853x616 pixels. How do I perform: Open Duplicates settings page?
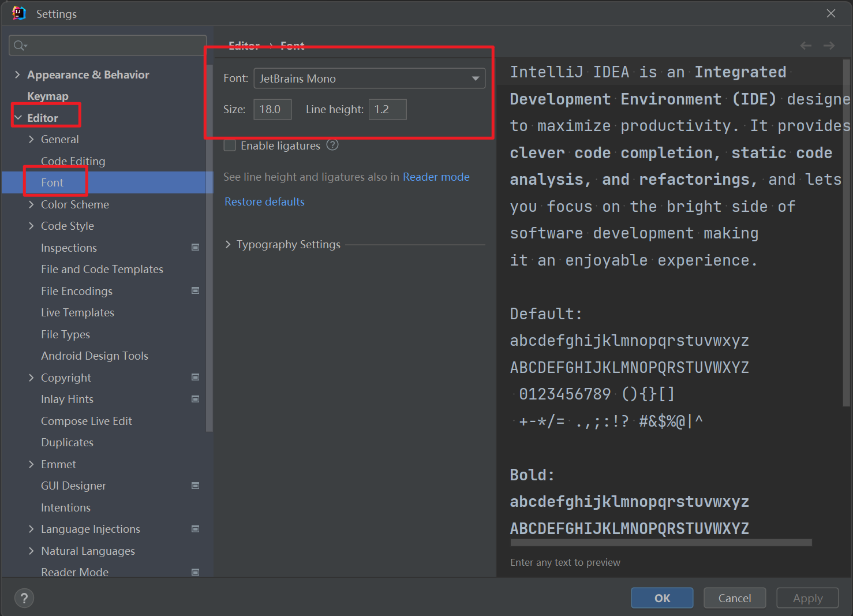pos(67,442)
